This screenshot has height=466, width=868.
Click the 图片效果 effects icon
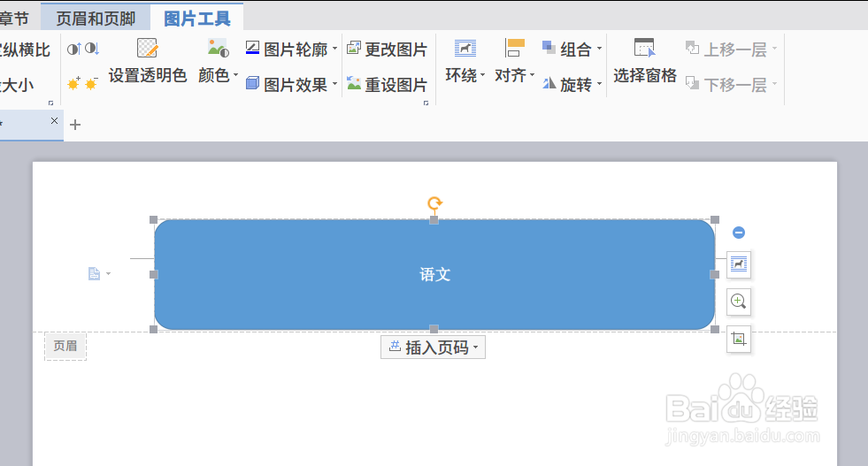tap(252, 83)
